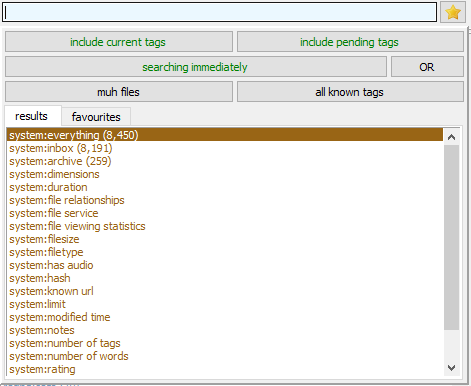471x386 pixels.
Task: Toggle include pending tags
Action: coord(350,42)
